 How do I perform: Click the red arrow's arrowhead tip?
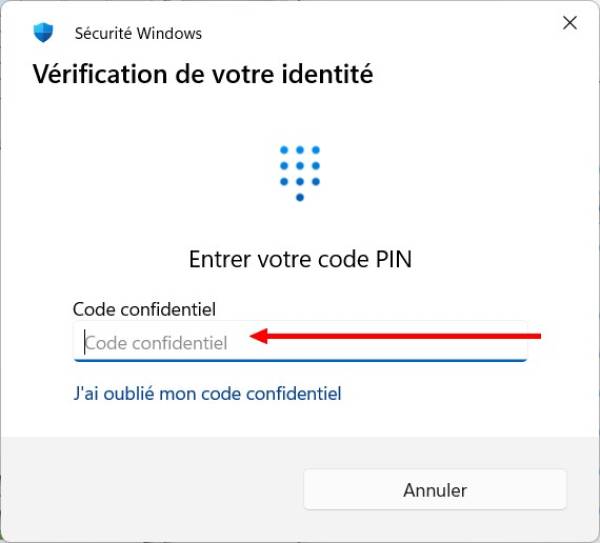tap(252, 336)
